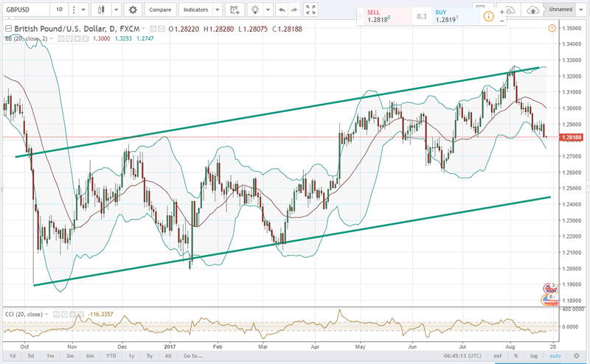The image size is (590, 364).
Task: Save chart layout cloud upload icon
Action: pyautogui.click(x=532, y=10)
